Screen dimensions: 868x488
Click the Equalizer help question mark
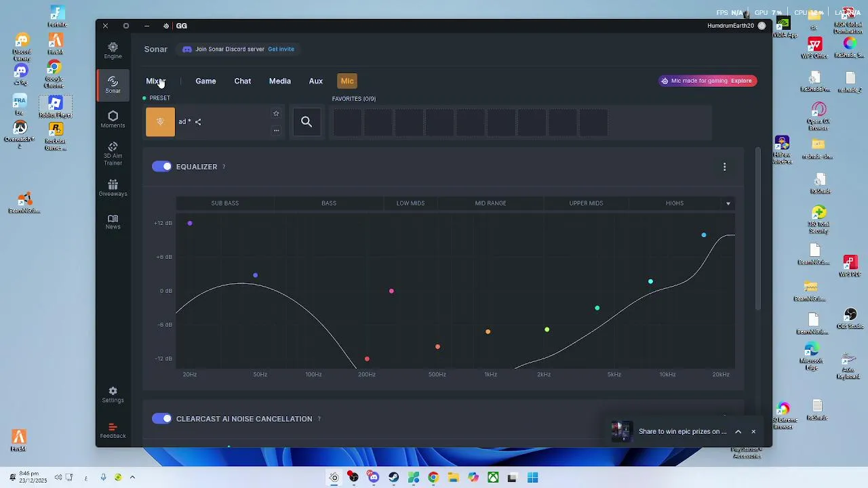224,167
